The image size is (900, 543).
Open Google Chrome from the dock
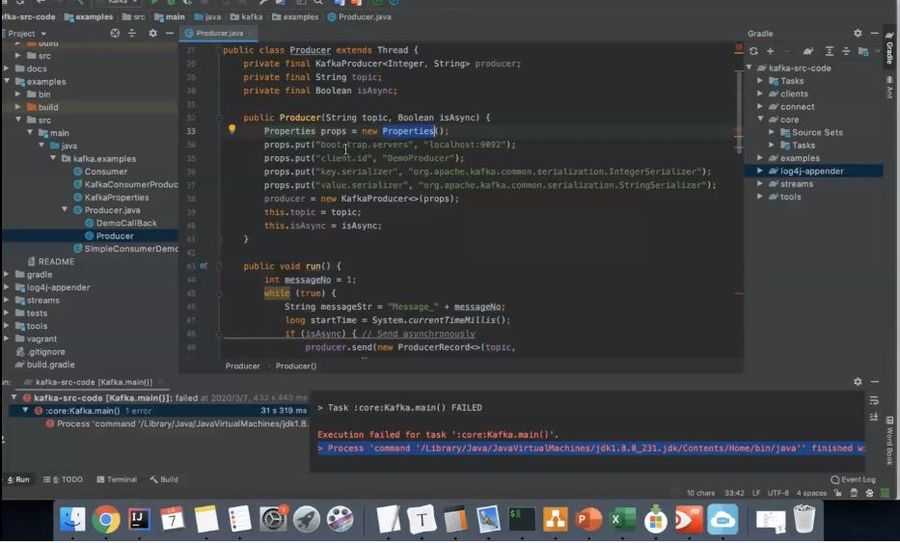[x=106, y=519]
